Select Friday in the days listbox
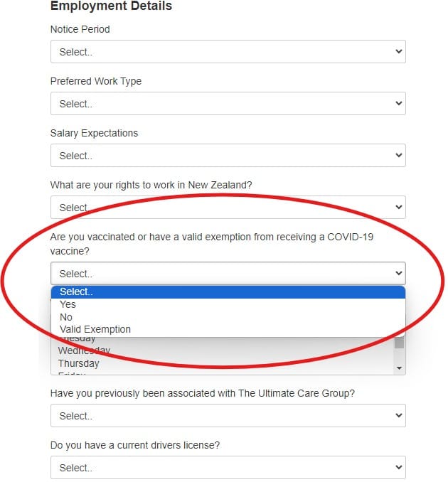Screen dimensions: 448x482 click(x=72, y=373)
